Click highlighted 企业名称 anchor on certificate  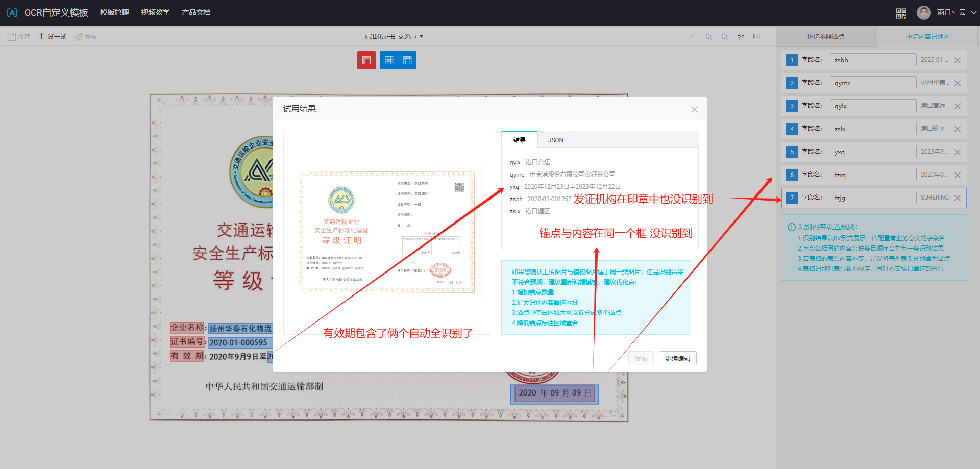[187, 327]
